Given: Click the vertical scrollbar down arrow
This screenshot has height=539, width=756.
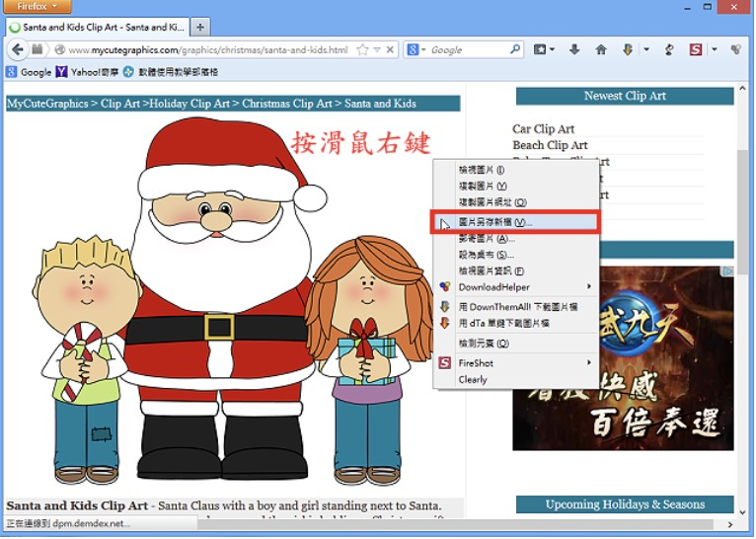Looking at the screenshot, I should (x=743, y=512).
